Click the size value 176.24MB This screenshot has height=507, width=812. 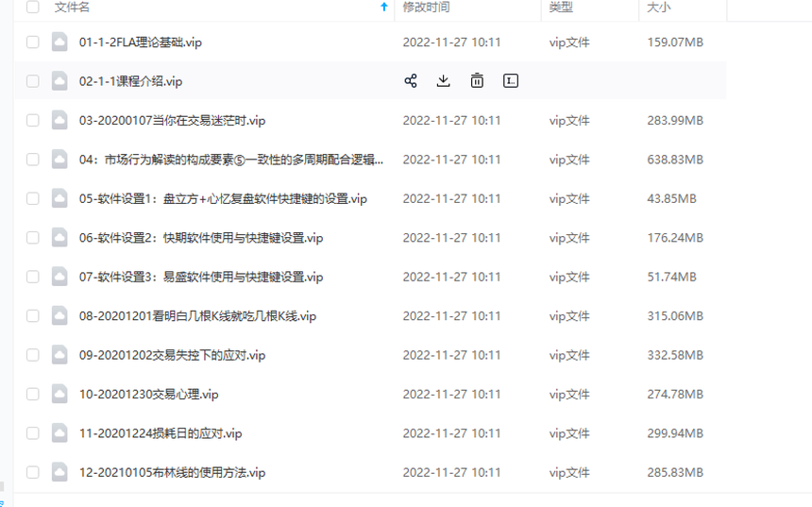(x=675, y=238)
